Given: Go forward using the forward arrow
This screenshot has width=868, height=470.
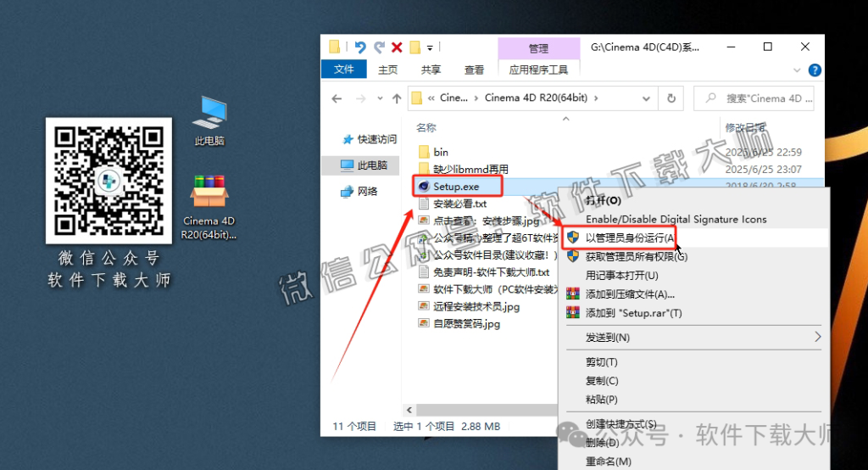Looking at the screenshot, I should (x=360, y=98).
